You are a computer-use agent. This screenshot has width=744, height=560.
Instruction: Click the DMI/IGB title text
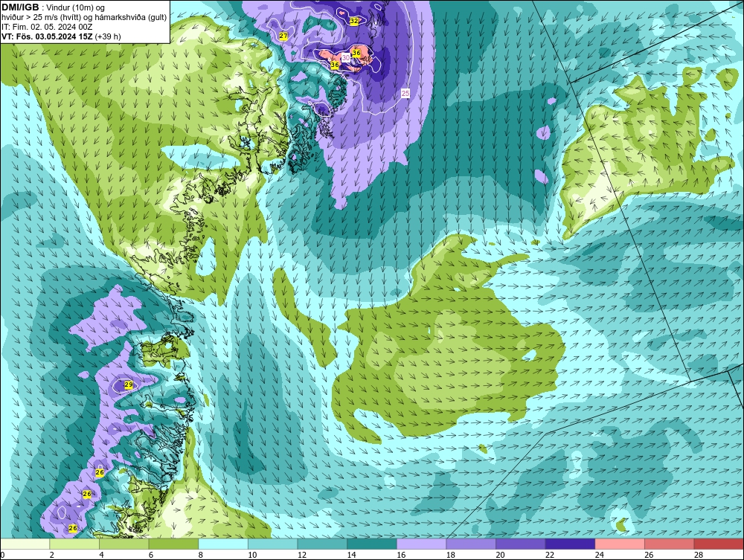[x=20, y=7]
